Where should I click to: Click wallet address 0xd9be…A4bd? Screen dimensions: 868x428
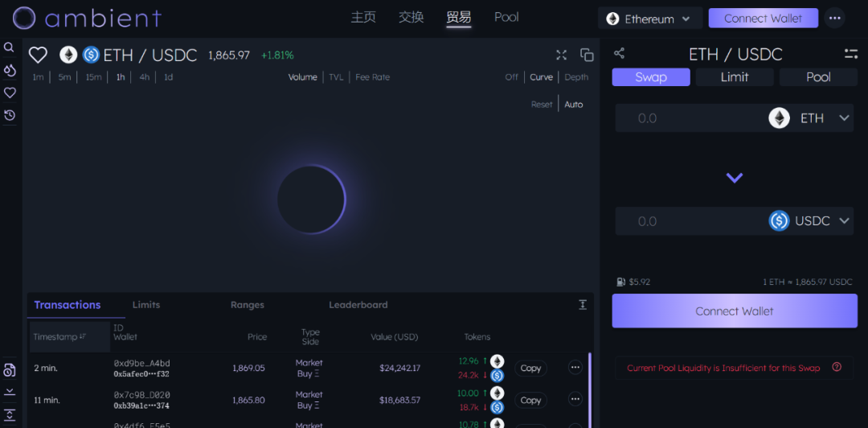141,363
